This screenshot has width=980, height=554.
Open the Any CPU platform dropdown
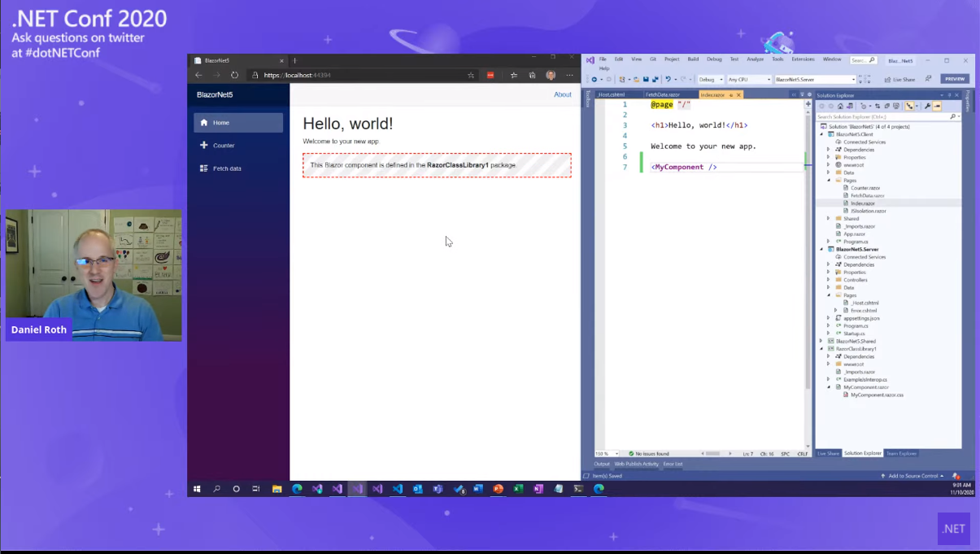point(748,80)
